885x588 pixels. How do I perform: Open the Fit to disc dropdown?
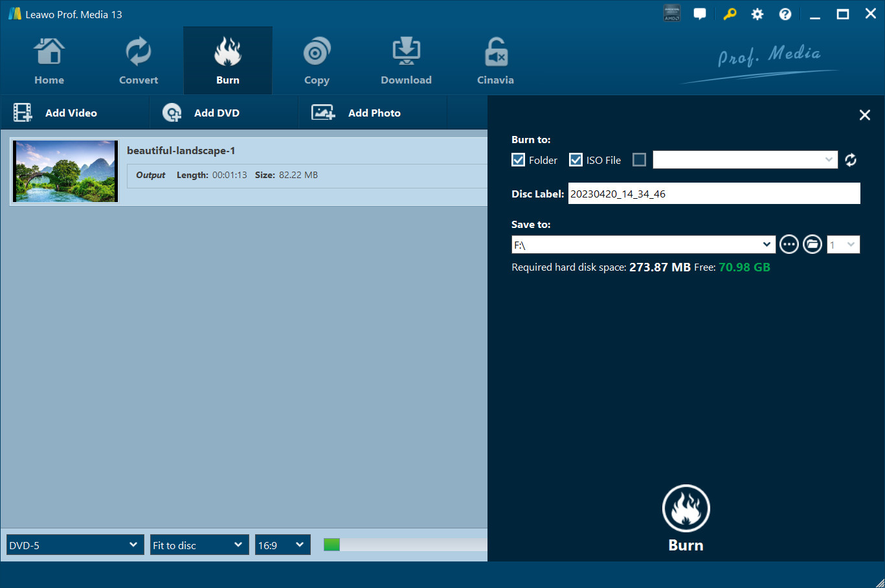199,545
